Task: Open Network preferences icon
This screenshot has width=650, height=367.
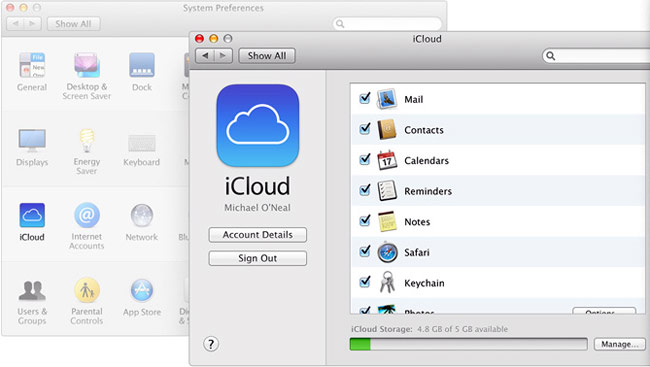Action: (142, 222)
